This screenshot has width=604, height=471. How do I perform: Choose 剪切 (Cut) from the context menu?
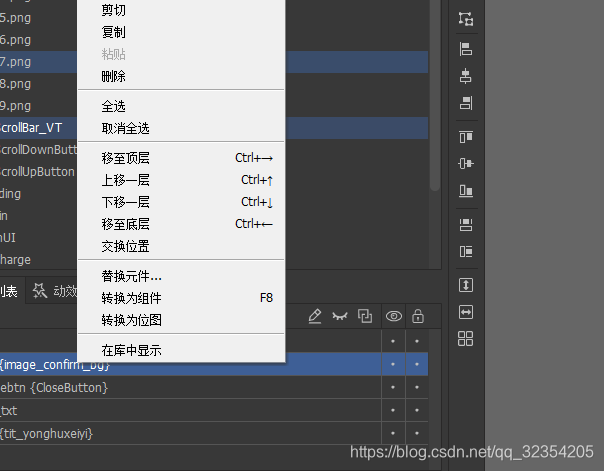point(181,10)
